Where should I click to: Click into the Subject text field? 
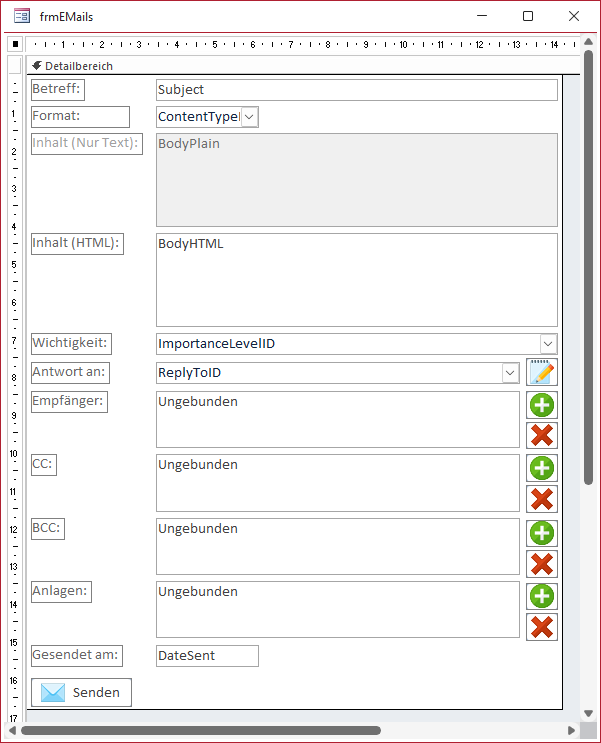point(356,90)
